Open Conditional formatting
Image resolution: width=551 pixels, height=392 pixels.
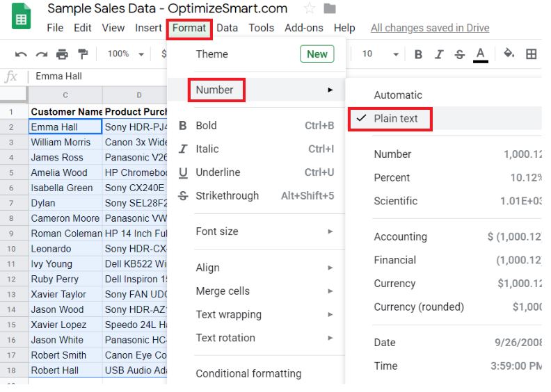coord(257,373)
